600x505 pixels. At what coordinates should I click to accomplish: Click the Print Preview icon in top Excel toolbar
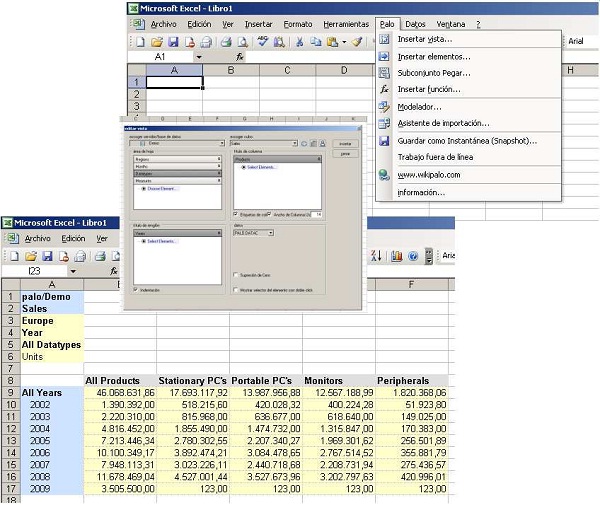[x=242, y=42]
